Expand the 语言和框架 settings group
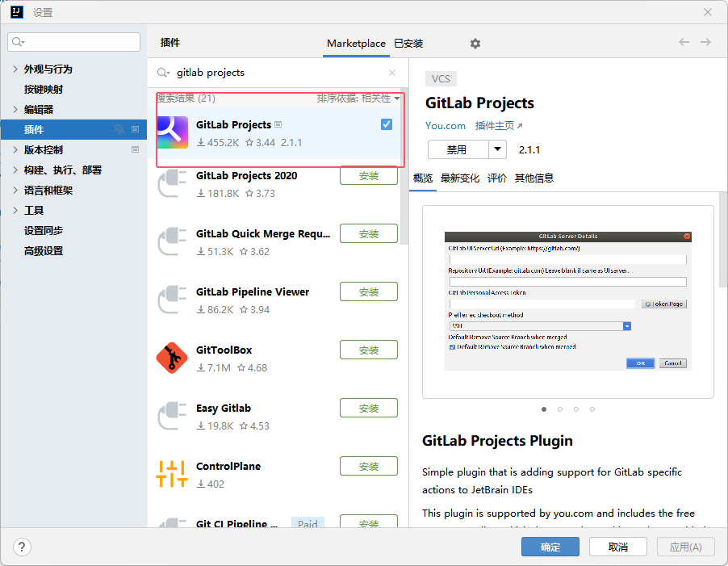This screenshot has width=728, height=566. pos(15,190)
